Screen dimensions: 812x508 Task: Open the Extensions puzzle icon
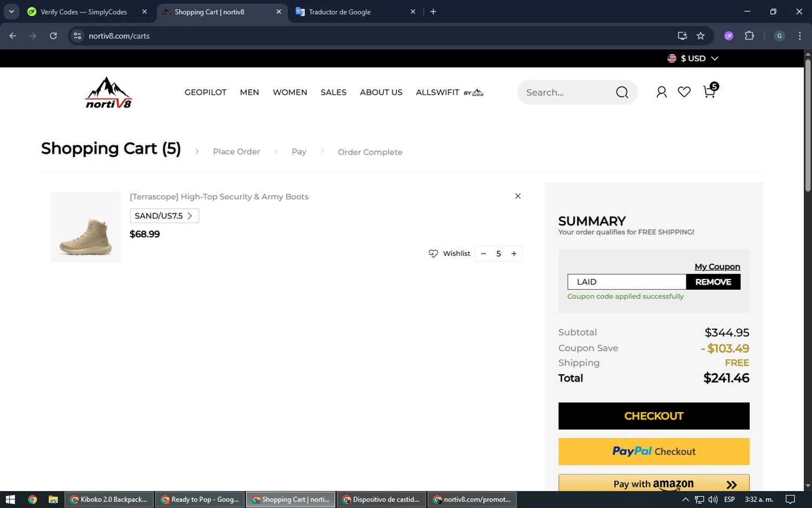[x=749, y=36]
